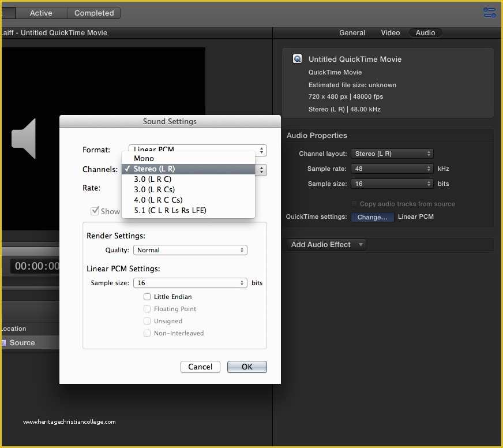This screenshot has width=503, height=448.
Task: Click the Location column header
Action: (x=13, y=329)
